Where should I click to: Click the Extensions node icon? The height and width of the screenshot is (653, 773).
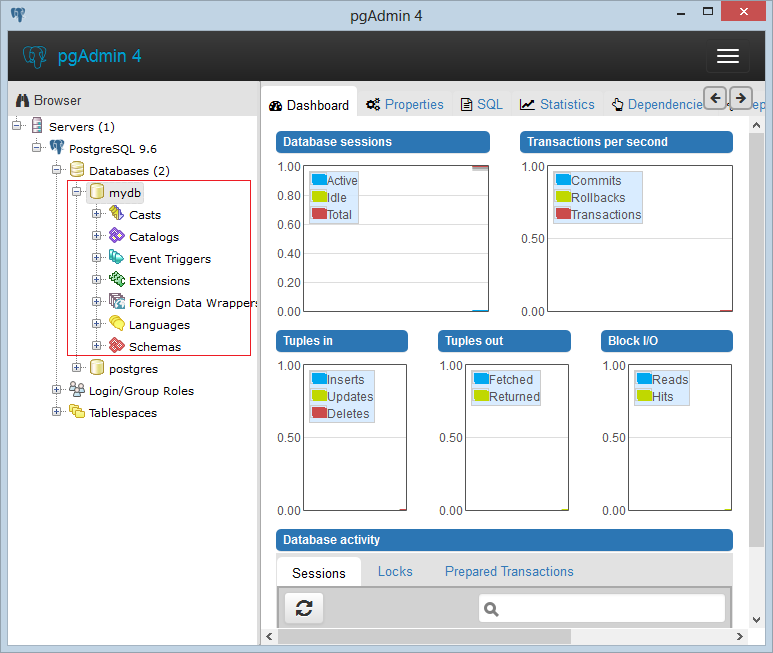(116, 279)
